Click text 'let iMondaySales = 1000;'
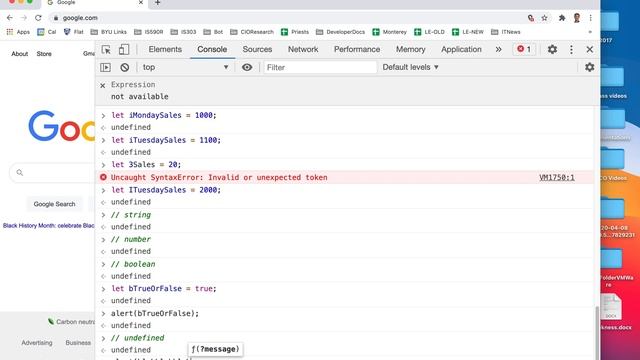The image size is (640, 360). [164, 115]
